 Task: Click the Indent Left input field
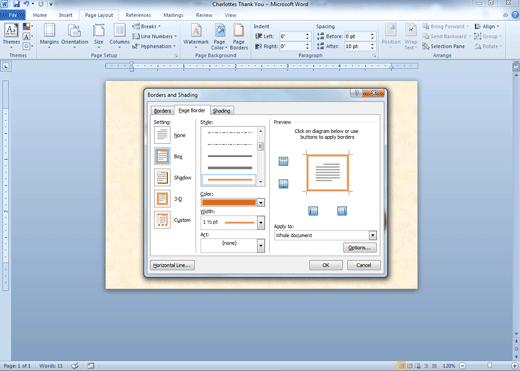click(x=292, y=36)
